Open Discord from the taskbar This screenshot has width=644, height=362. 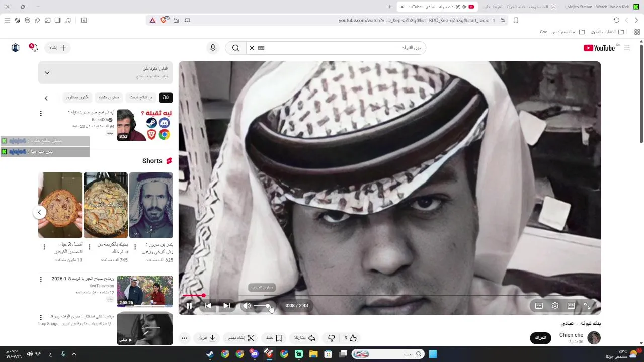coord(255,354)
